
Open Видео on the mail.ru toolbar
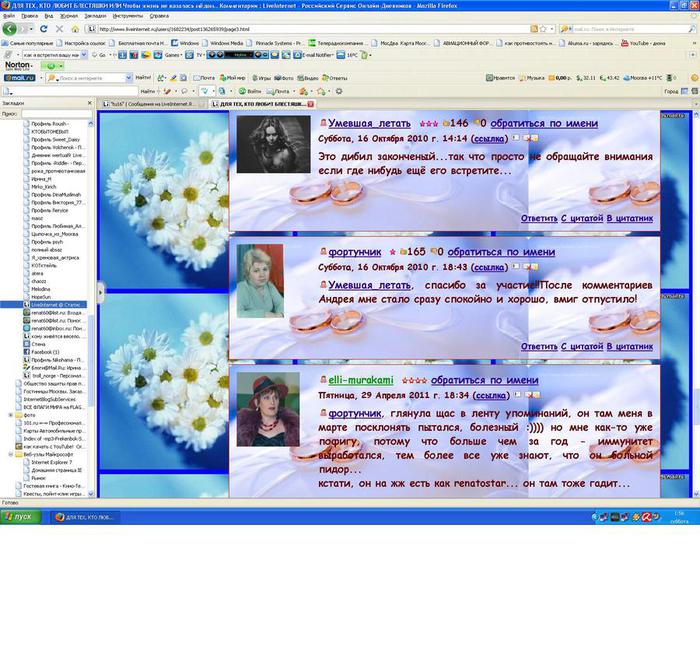pos(308,78)
